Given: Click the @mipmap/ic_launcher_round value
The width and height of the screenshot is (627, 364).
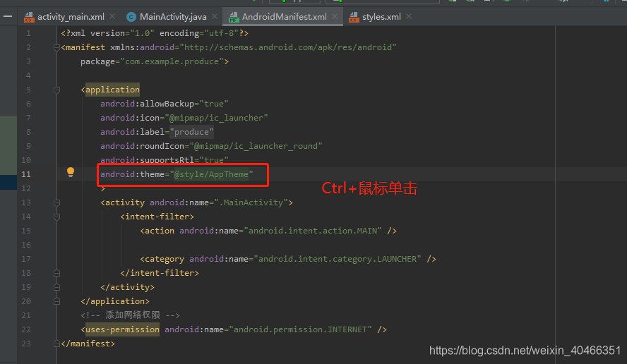Looking at the screenshot, I should 256,146.
